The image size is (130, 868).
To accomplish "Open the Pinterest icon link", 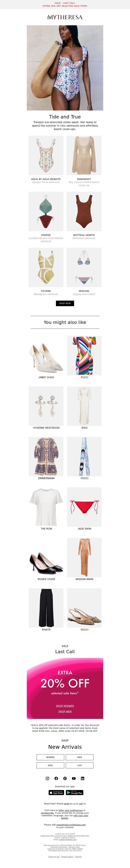I will point(65,778).
